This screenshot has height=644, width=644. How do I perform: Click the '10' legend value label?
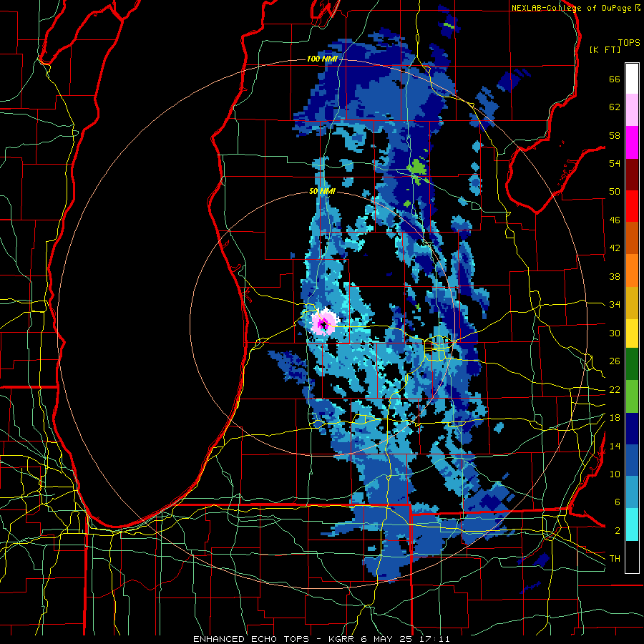pyautogui.click(x=615, y=474)
